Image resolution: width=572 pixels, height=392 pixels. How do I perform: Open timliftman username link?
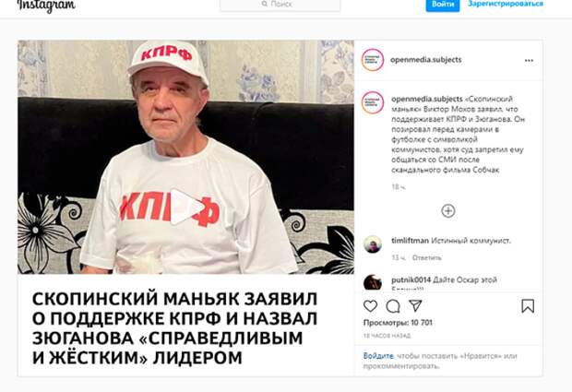[410, 241]
